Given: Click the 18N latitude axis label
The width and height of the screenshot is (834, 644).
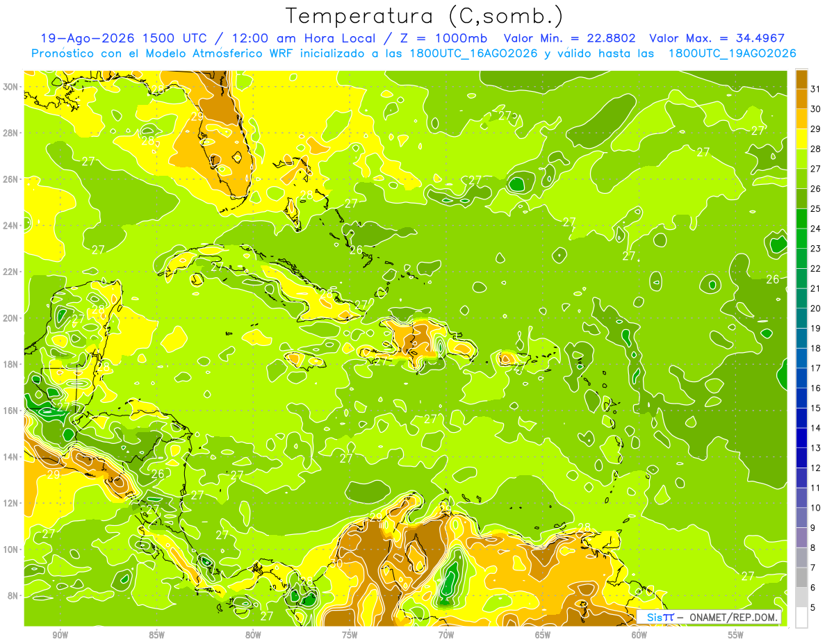Looking at the screenshot, I should tap(11, 364).
